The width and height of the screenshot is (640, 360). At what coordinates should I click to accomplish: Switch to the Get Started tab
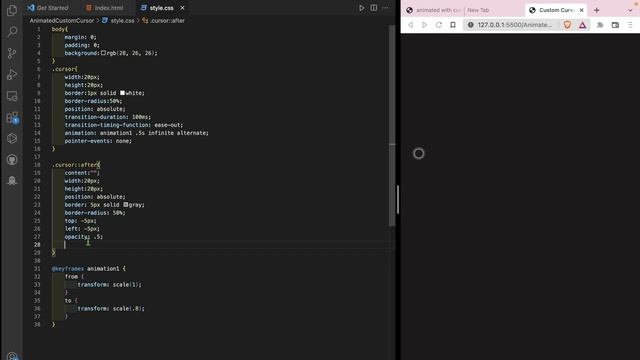[x=48, y=8]
